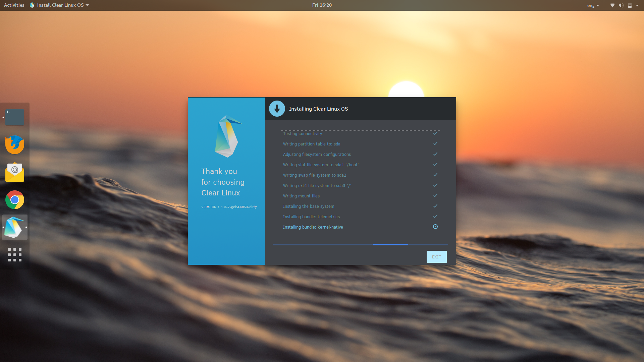Image resolution: width=644 pixels, height=362 pixels.
Task: Select the 'Testing connectivity' step
Action: point(302,133)
